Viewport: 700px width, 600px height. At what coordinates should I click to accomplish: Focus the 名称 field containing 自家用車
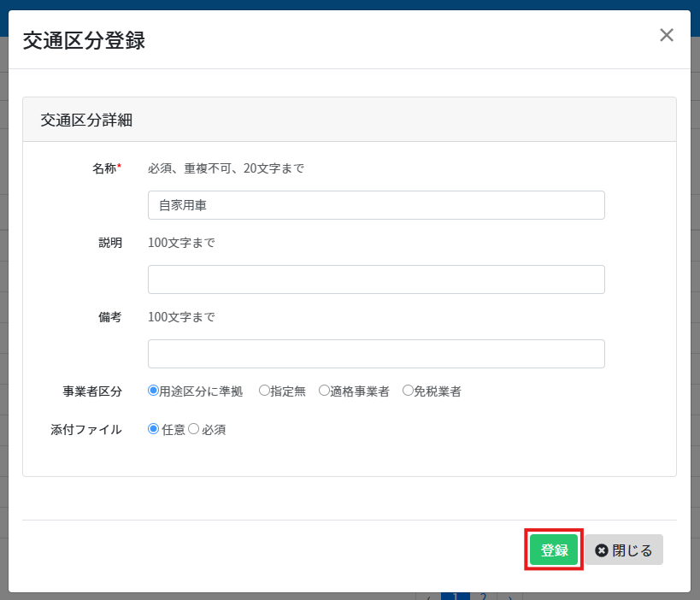(376, 205)
